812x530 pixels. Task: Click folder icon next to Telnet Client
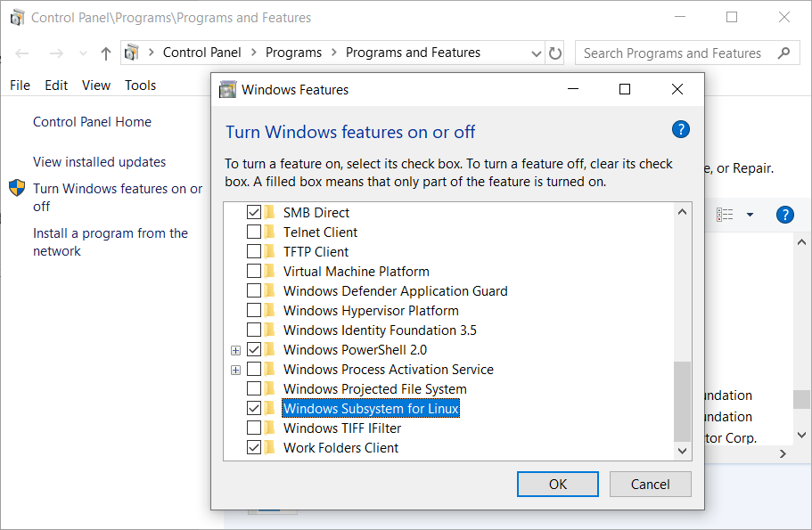(269, 232)
